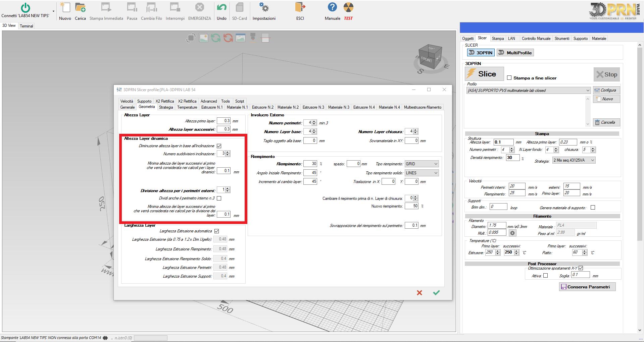This screenshot has height=342, width=644.
Task: Click the perspective view window icon
Action: (241, 38)
